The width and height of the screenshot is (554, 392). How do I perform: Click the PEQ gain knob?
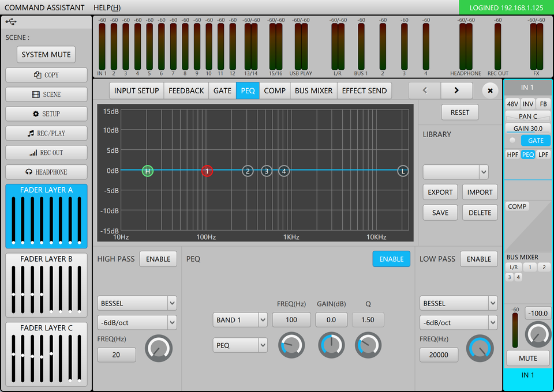331,345
